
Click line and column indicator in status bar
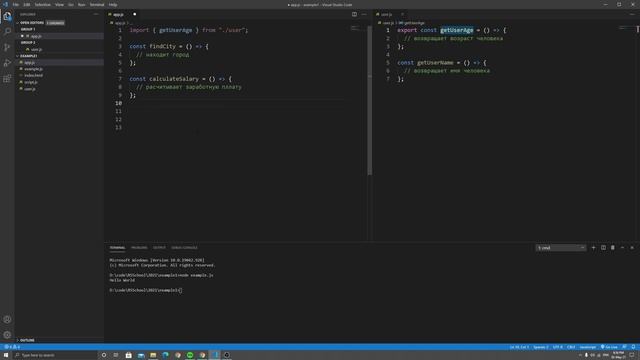[x=519, y=347]
